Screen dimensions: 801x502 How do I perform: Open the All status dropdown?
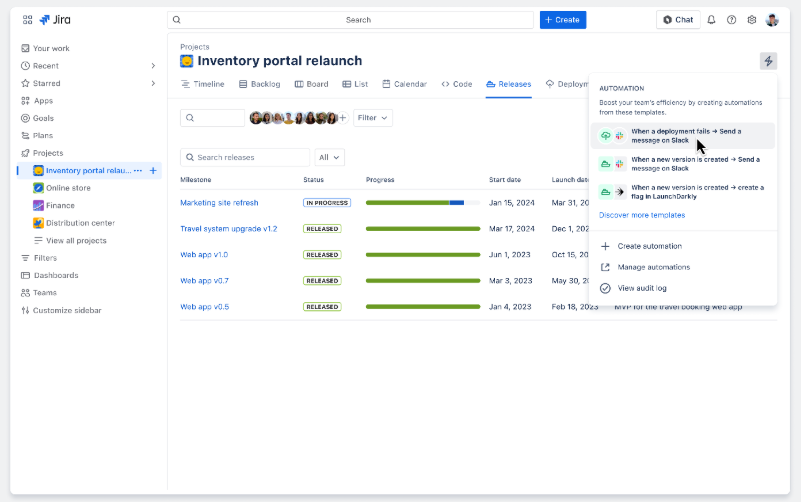[x=329, y=157]
